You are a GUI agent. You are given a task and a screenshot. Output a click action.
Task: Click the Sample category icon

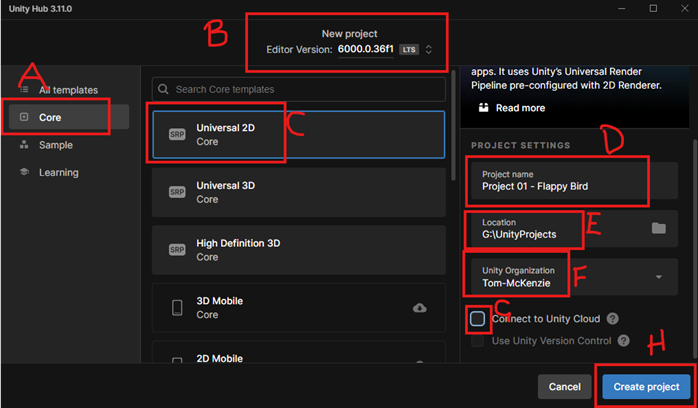pyautogui.click(x=24, y=145)
